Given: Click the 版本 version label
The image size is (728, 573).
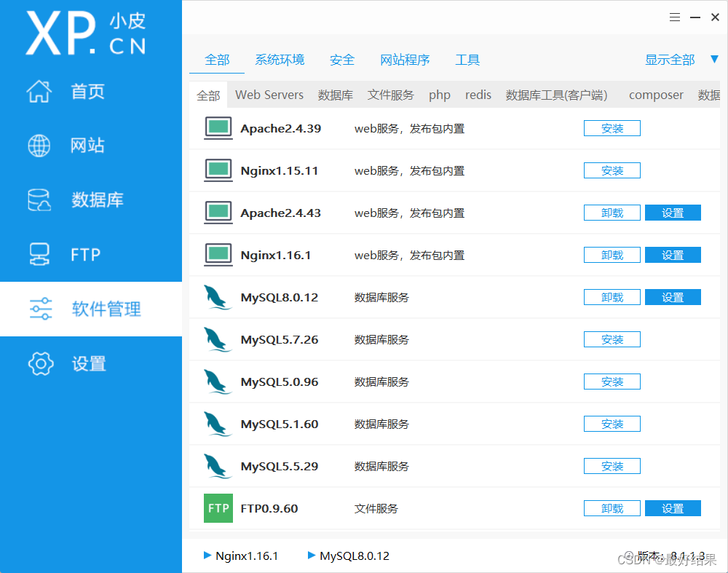Looking at the screenshot, I should tap(671, 556).
